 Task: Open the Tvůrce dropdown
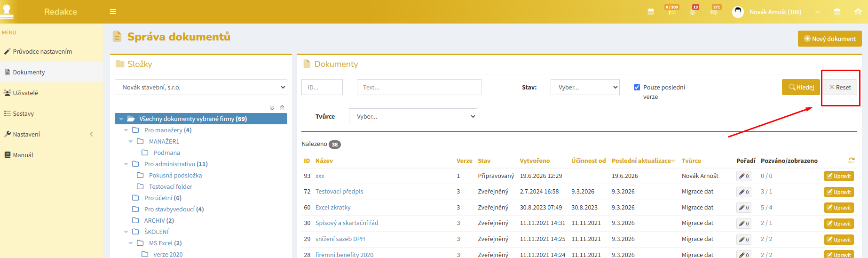[413, 116]
